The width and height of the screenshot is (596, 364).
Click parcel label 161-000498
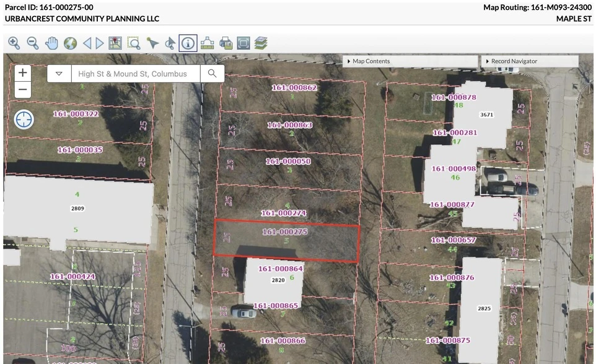[454, 169]
